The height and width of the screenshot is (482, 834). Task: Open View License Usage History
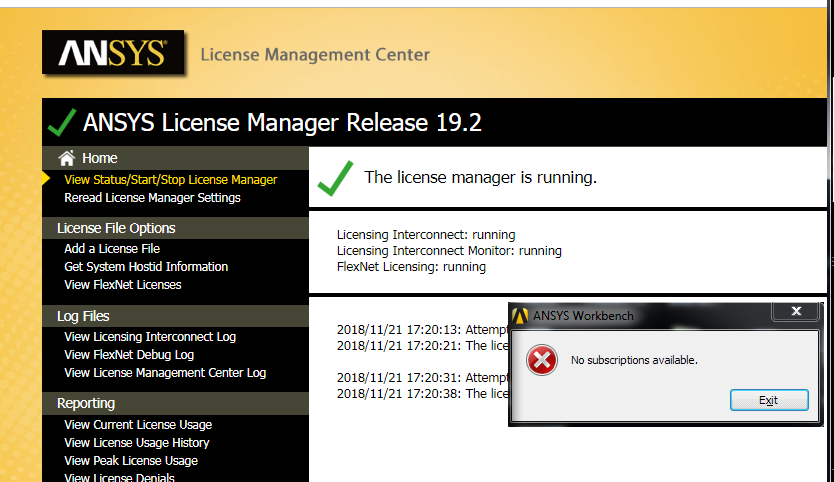click(137, 443)
